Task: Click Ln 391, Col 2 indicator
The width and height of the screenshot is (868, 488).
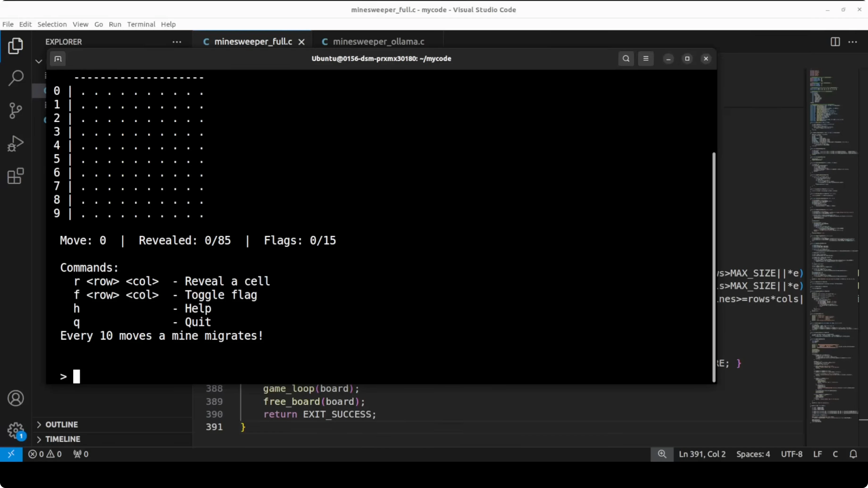Action: point(702,454)
